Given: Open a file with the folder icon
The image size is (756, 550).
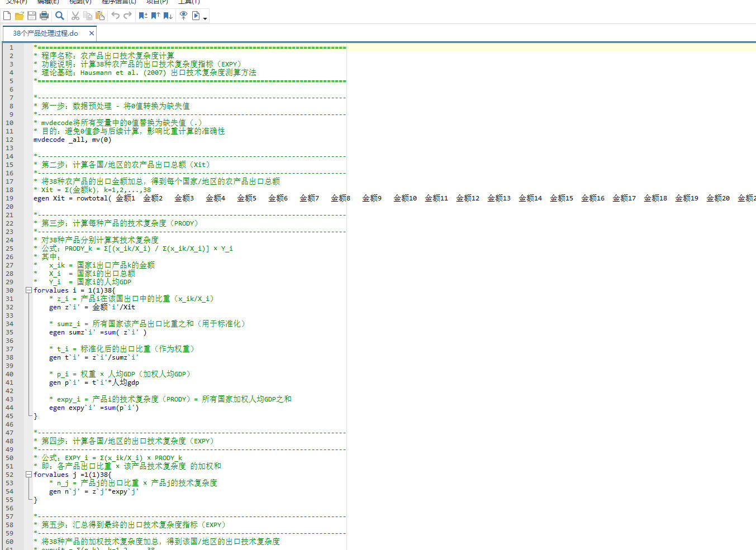Looking at the screenshot, I should coord(20,16).
